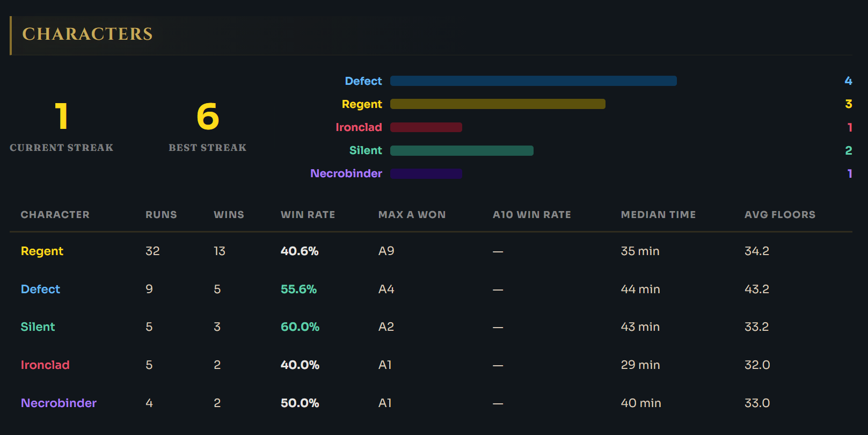The width and height of the screenshot is (868, 435).
Task: Click the CURRENT STREAK label
Action: [62, 148]
